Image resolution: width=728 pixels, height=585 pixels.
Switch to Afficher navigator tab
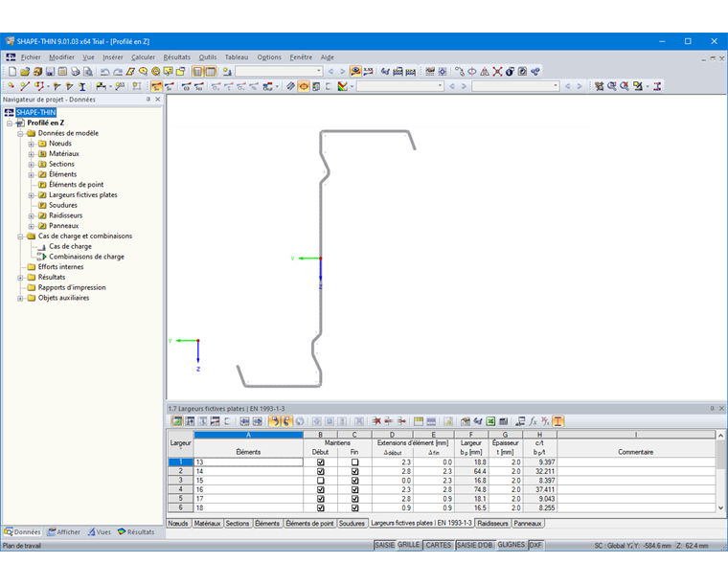coord(64,532)
